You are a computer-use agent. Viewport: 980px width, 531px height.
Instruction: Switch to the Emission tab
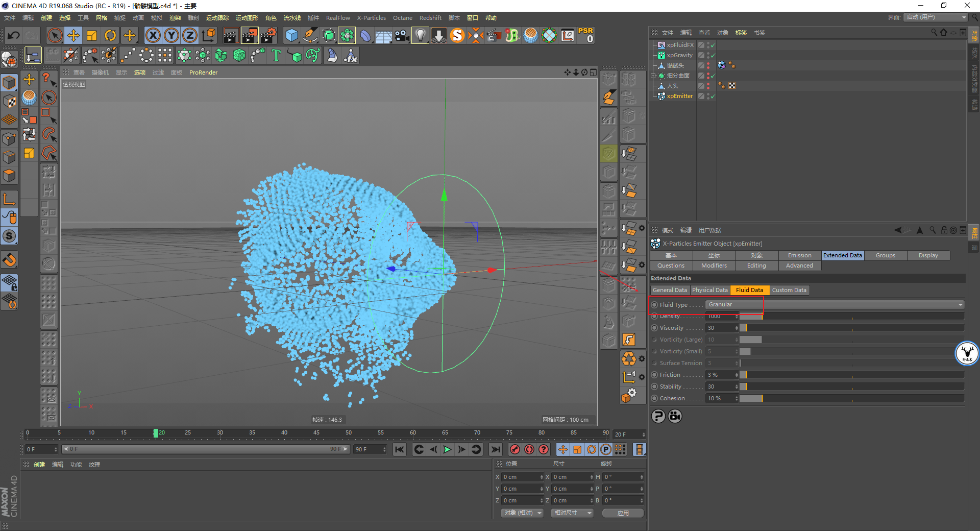click(x=800, y=255)
